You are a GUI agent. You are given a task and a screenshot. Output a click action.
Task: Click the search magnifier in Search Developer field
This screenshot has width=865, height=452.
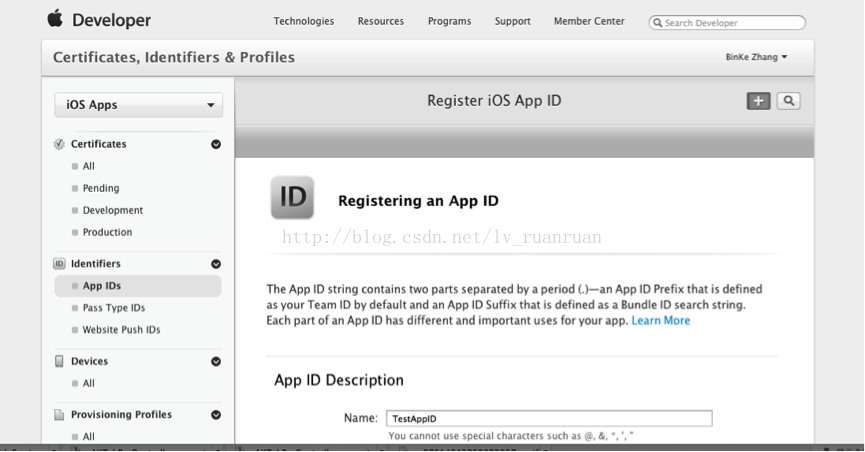658,23
